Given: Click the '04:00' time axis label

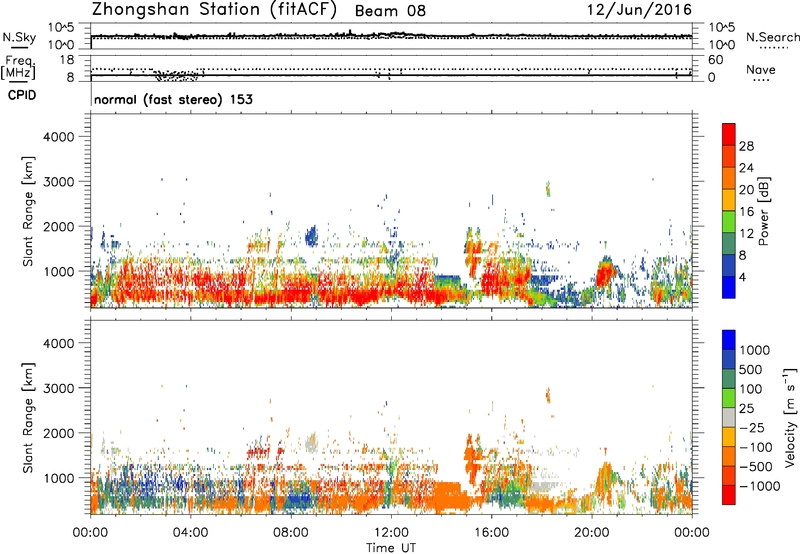Looking at the screenshot, I should click(190, 533).
